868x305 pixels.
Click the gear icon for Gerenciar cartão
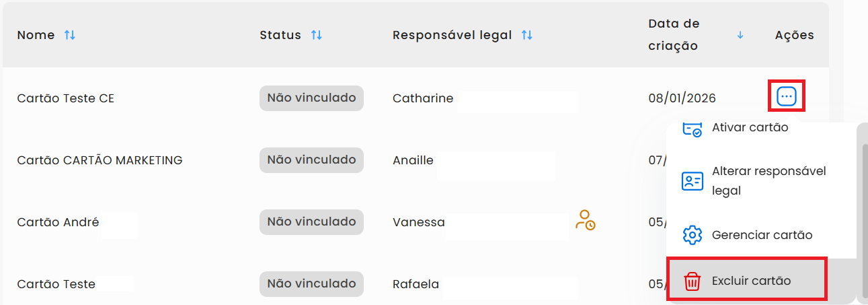tap(692, 235)
